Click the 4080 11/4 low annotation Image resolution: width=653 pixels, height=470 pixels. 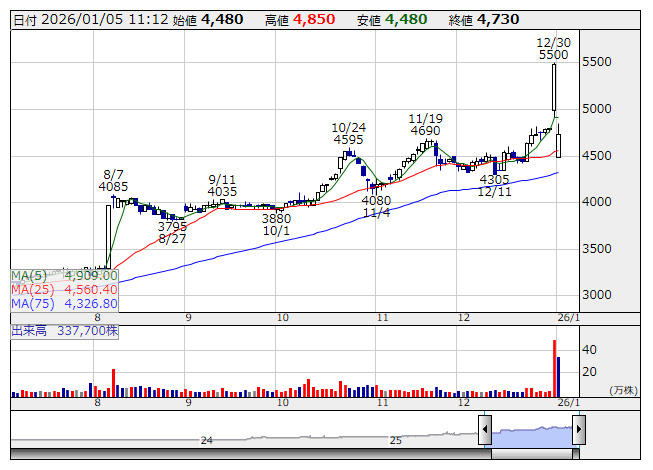point(376,206)
